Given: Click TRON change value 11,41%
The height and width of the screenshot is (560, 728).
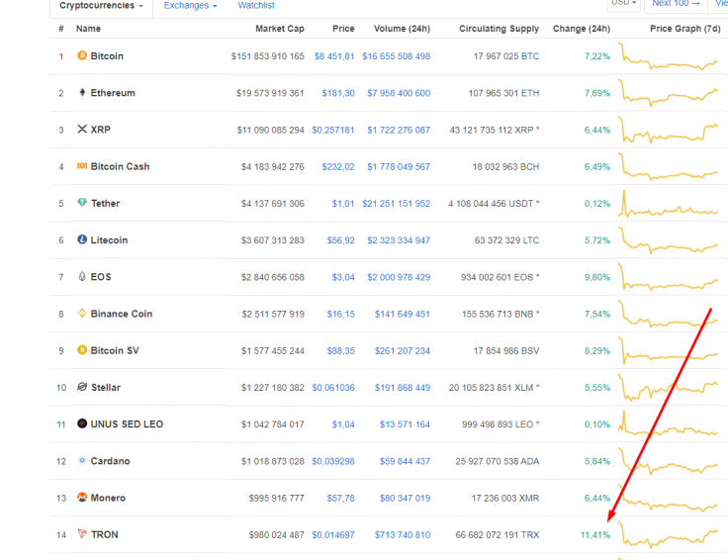Looking at the screenshot, I should [595, 534].
